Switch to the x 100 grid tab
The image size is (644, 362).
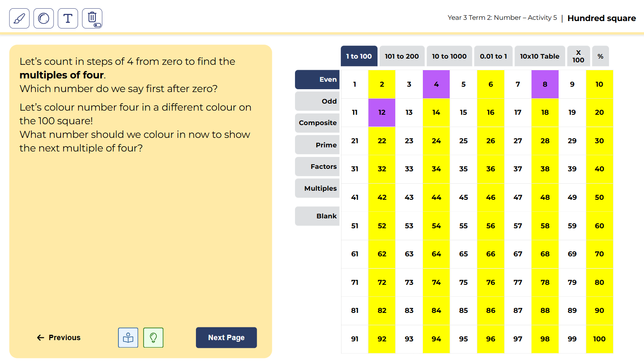(578, 56)
